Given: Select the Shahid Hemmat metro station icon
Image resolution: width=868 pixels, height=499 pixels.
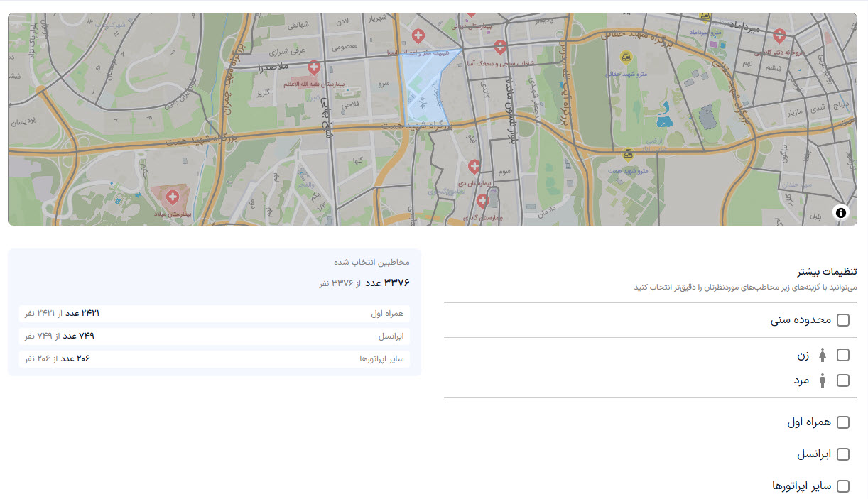Looking at the screenshot, I should (x=628, y=155).
